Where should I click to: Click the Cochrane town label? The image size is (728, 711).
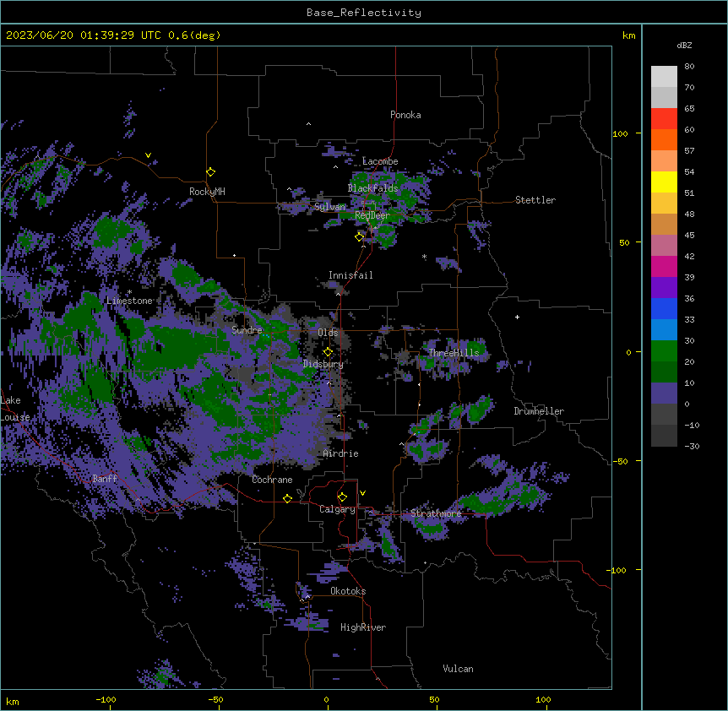click(x=272, y=480)
